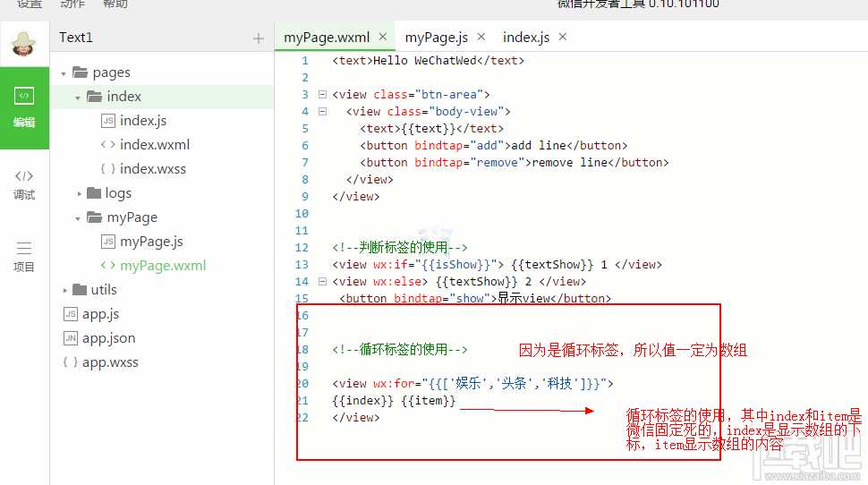Open app.json in the file tree
The height and width of the screenshot is (485, 868).
pyautogui.click(x=108, y=338)
